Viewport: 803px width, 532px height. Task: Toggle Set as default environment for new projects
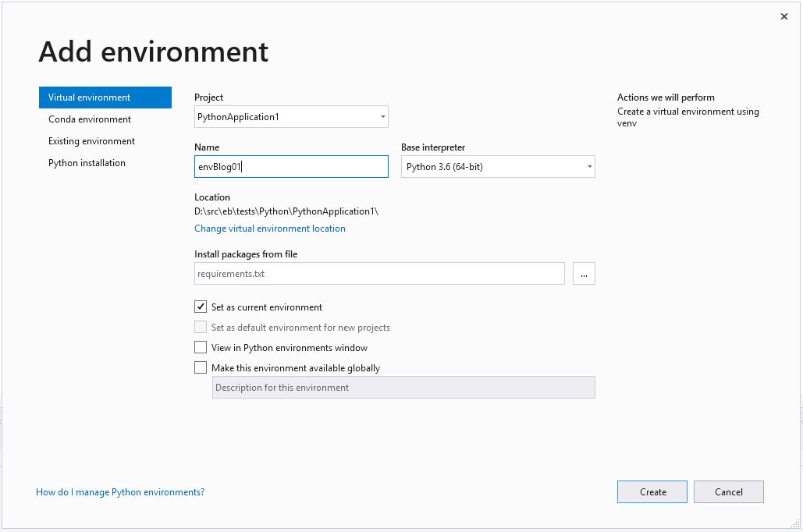tap(201, 327)
